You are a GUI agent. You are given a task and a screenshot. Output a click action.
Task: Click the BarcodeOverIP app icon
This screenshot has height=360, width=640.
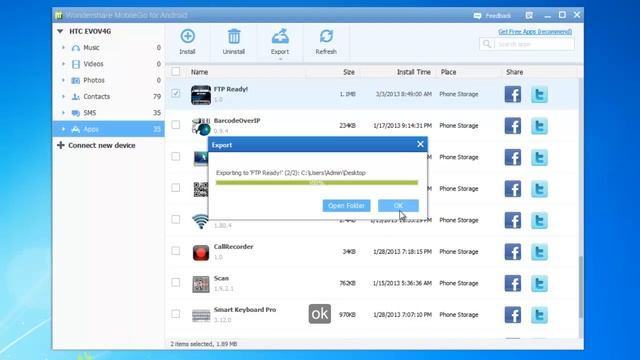tap(201, 126)
